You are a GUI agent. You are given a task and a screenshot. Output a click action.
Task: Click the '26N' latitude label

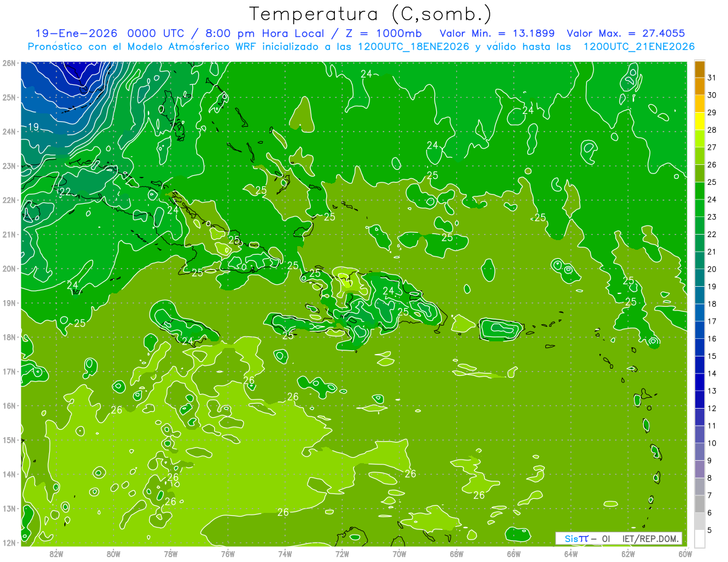coord(8,63)
